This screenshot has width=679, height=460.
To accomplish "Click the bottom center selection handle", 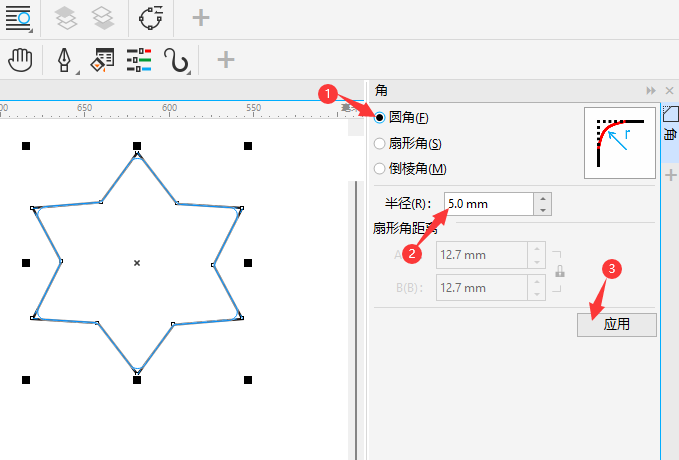I will [x=137, y=380].
